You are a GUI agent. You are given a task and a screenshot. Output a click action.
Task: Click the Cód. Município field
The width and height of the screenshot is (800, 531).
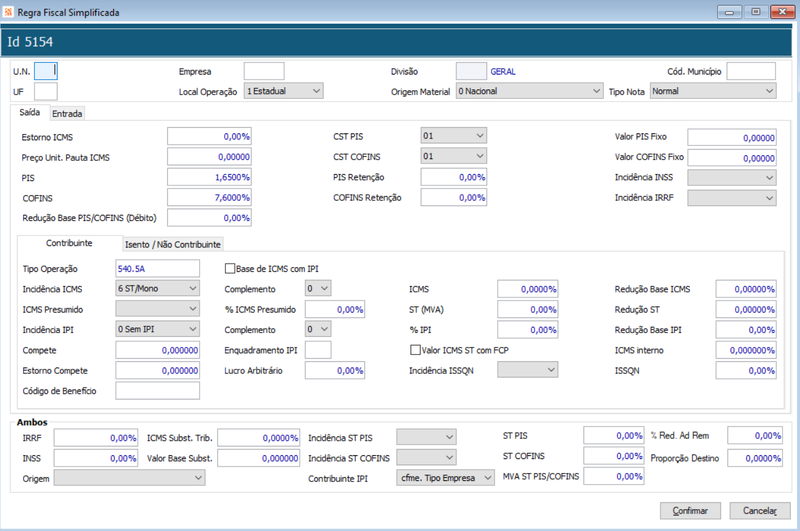click(x=751, y=71)
